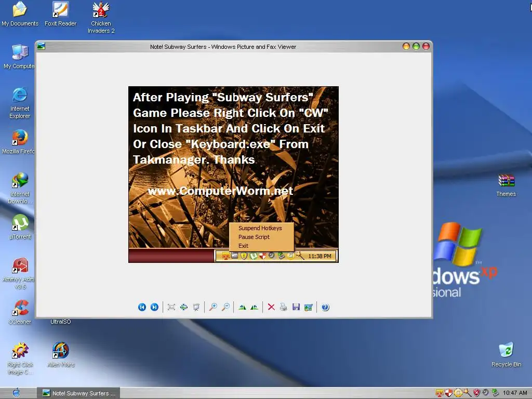This screenshot has width=532, height=399.
Task: Open the Themes archive on desktop
Action: point(506,184)
